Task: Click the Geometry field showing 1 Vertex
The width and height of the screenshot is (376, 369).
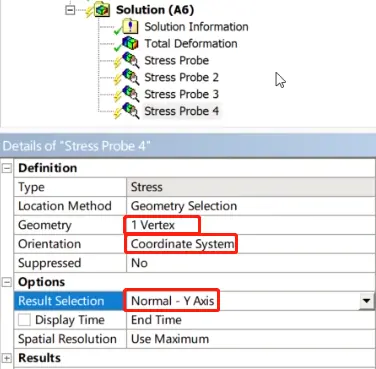Action: point(251,225)
